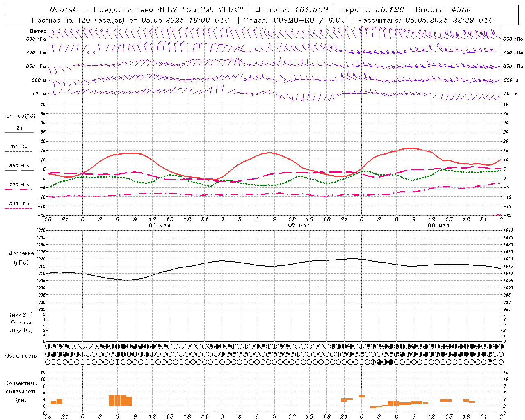Viewport: 525px width, 420px height.
Task: Click the Bratsk station name in header
Action: (x=63, y=10)
